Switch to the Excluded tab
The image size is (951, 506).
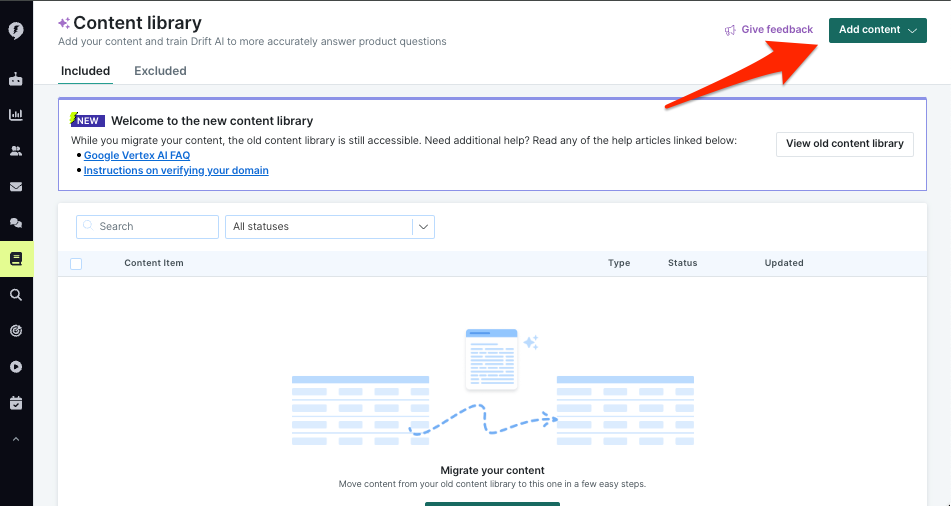[160, 71]
